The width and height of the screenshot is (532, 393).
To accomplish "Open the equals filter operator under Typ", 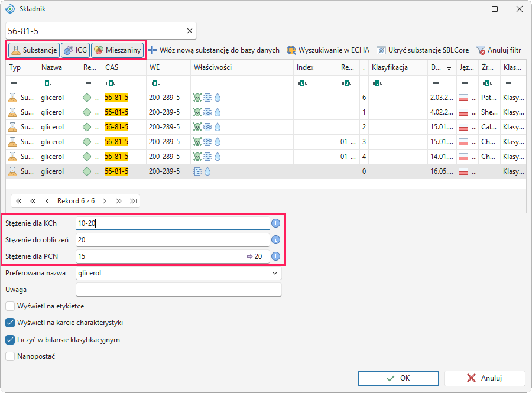I will [x=14, y=83].
